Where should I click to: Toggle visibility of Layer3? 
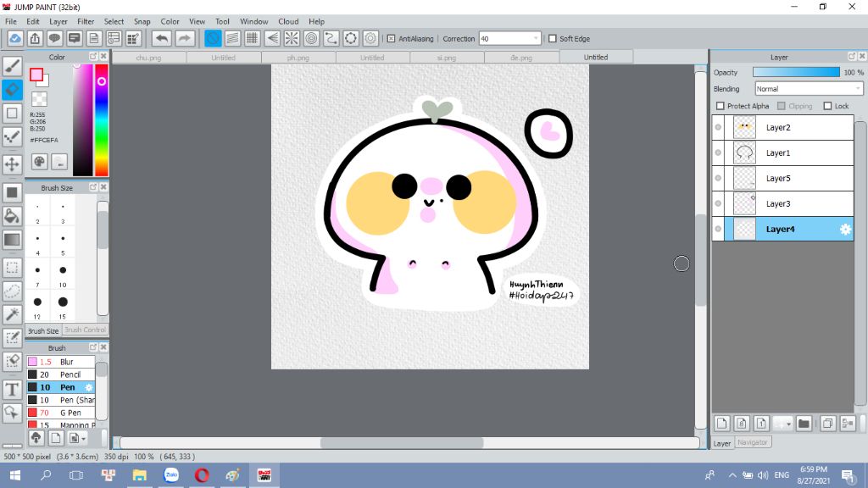coord(719,203)
